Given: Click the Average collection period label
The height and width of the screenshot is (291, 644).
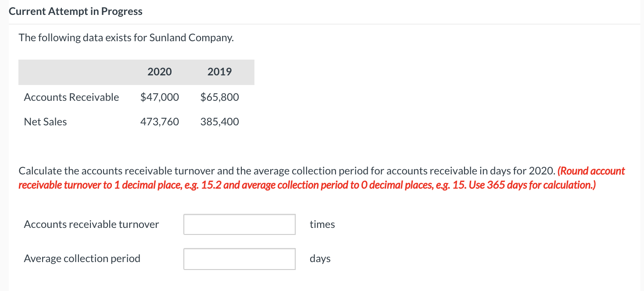Looking at the screenshot, I should click(x=82, y=258).
